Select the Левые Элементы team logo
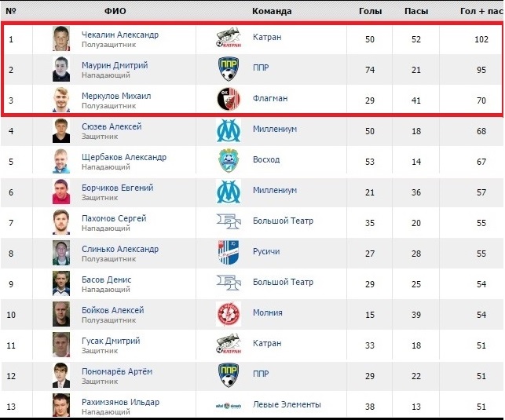Viewport: 505px width, 420px height. coord(229,406)
